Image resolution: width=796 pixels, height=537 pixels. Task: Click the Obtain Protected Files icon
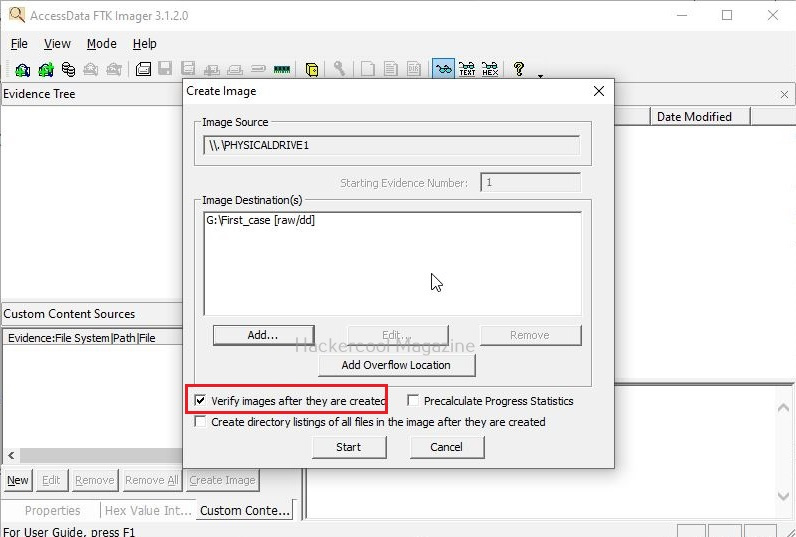click(312, 69)
